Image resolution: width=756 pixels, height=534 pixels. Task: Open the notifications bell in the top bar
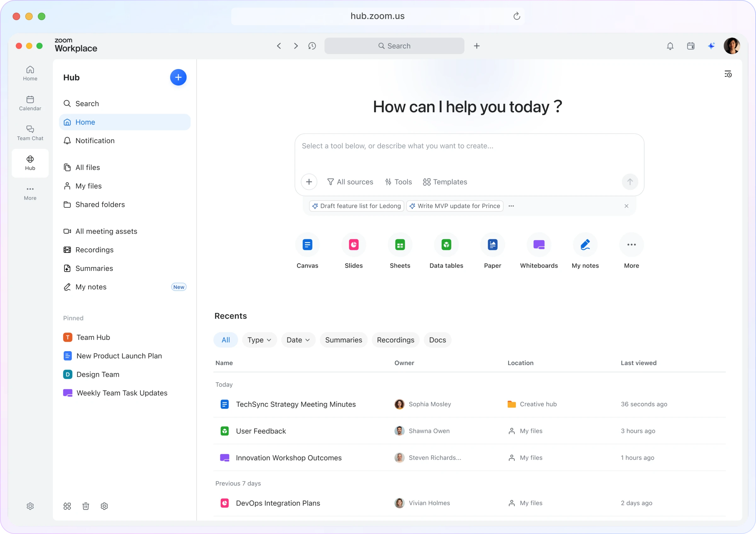(670, 46)
